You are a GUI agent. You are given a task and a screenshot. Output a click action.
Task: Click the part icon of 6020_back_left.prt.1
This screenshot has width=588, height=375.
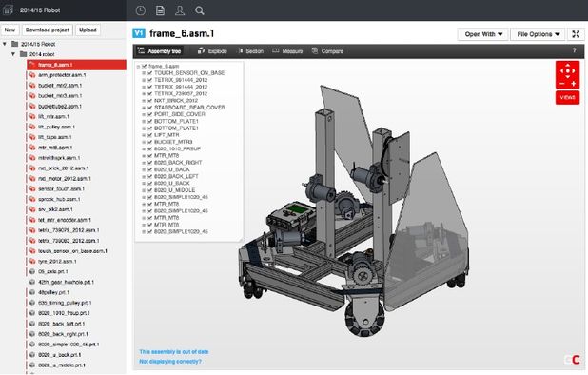[x=32, y=324]
